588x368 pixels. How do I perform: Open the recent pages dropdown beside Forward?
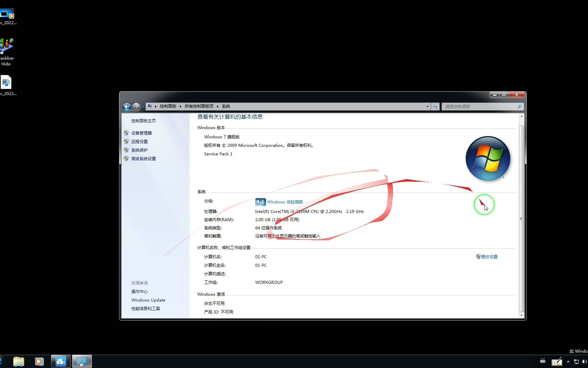click(x=143, y=107)
